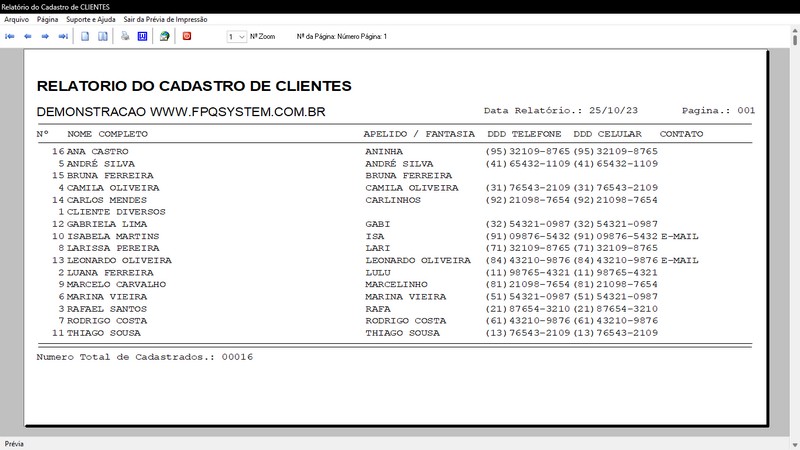Click Pagina.: 001 label
This screenshot has height=450, width=800.
(x=718, y=110)
